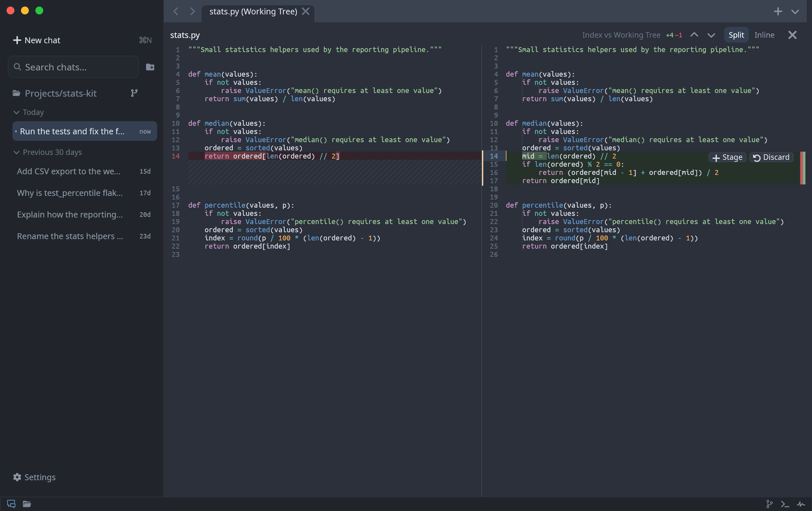Click 'def mean(values):' in the left pane
This screenshot has width=812, height=511.
(223, 74)
